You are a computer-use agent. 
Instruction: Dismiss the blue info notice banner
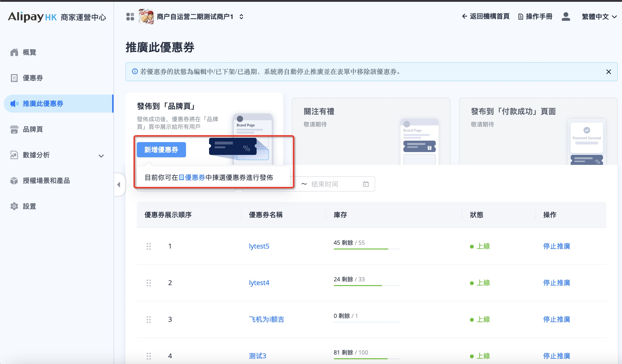608,72
